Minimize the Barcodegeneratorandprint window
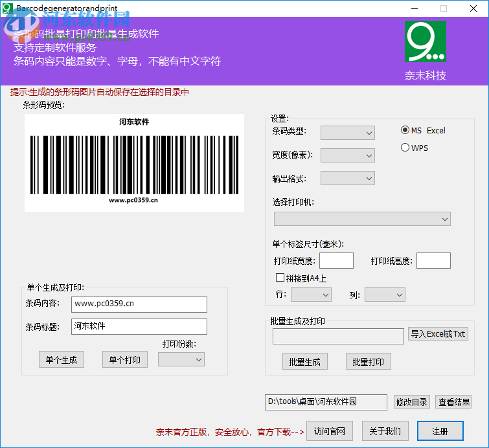The width and height of the screenshot is (489, 448). point(415,8)
